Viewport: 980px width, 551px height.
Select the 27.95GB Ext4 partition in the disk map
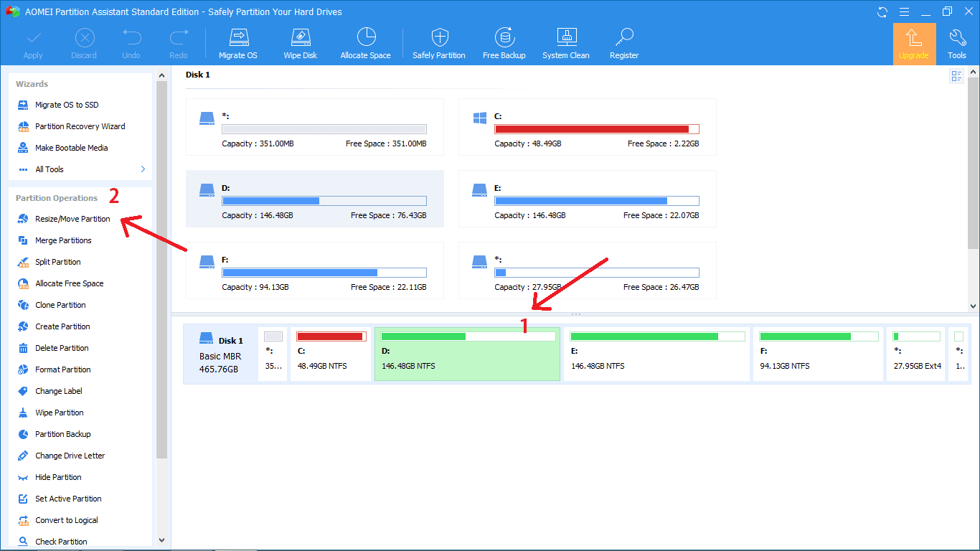[916, 354]
